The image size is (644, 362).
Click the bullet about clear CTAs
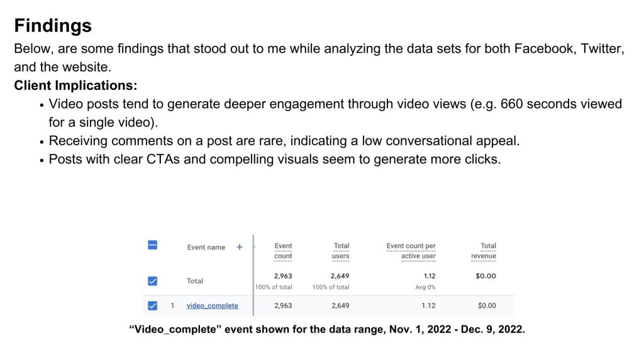[274, 159]
